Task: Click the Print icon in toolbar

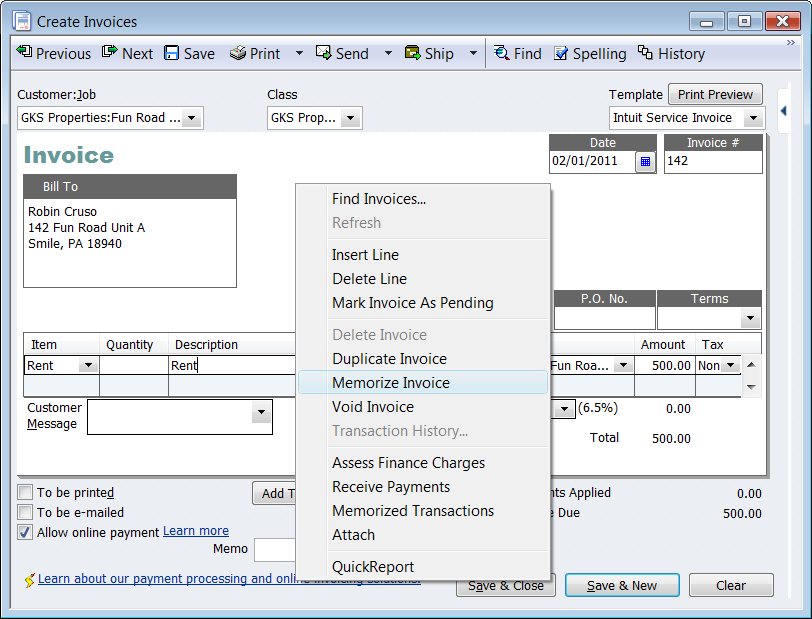Action: click(x=238, y=53)
